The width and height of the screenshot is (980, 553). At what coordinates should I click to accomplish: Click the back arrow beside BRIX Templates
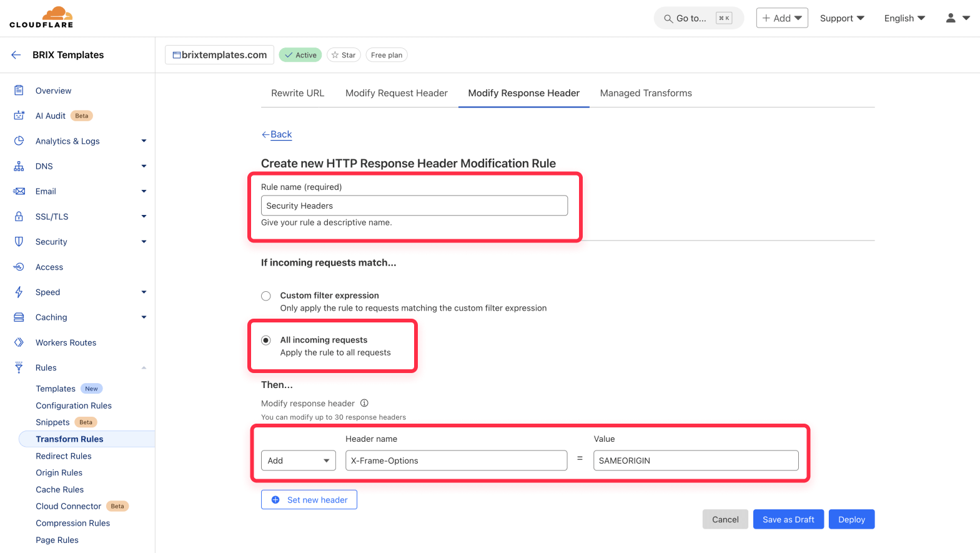[x=16, y=55]
